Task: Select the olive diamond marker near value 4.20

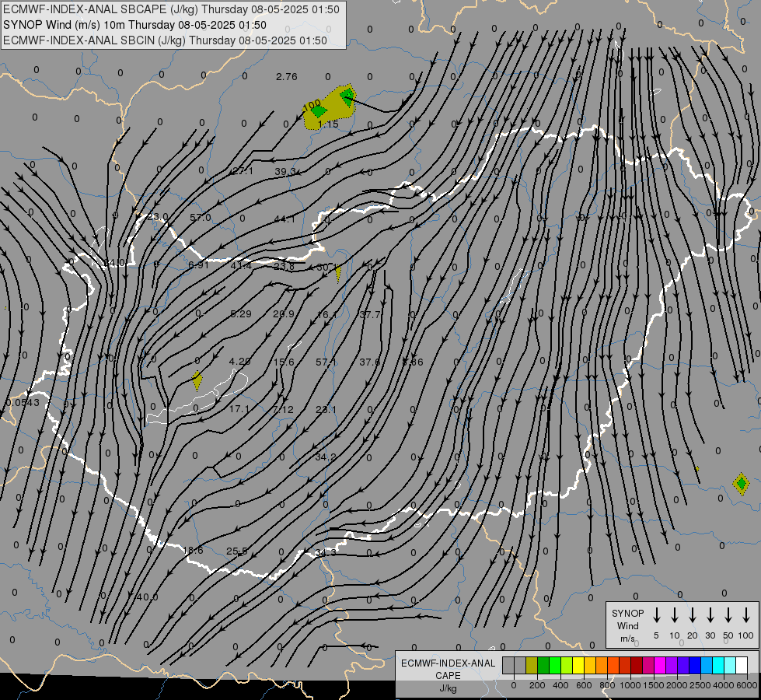Action: (x=197, y=380)
